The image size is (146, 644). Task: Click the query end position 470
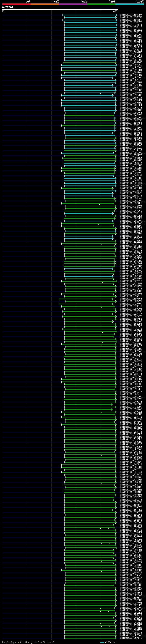[x=115, y=11]
